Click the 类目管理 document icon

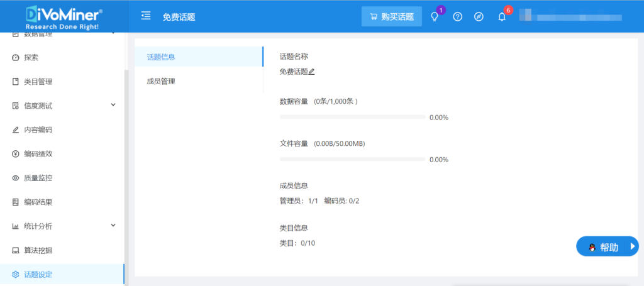16,82
